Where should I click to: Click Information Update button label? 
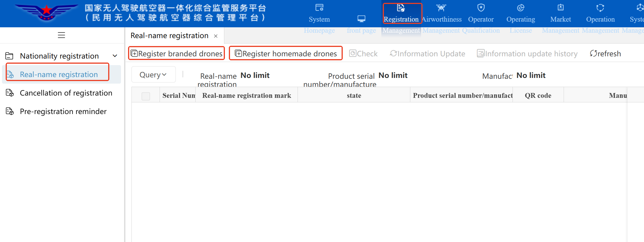click(431, 54)
